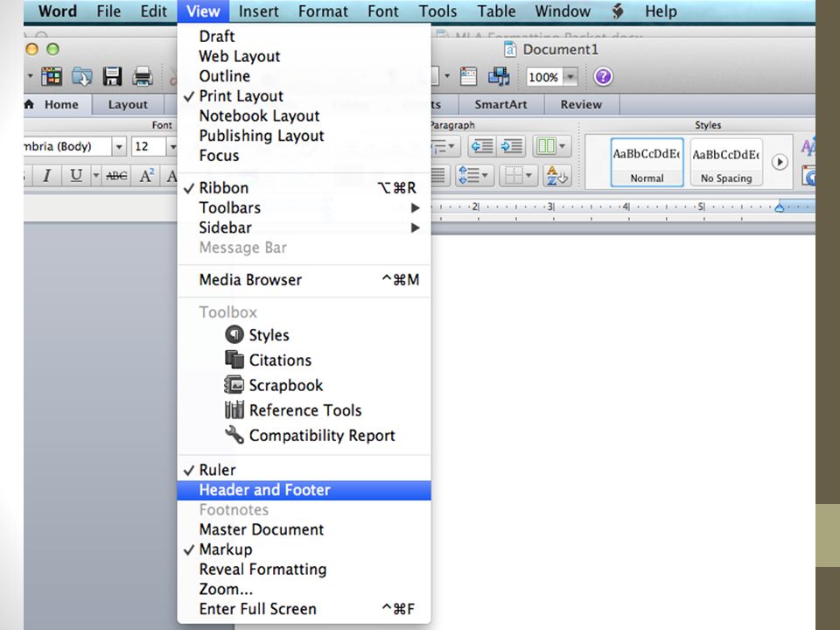The width and height of the screenshot is (840, 630).
Task: Click the Open folder icon in toolbar
Action: (x=82, y=77)
